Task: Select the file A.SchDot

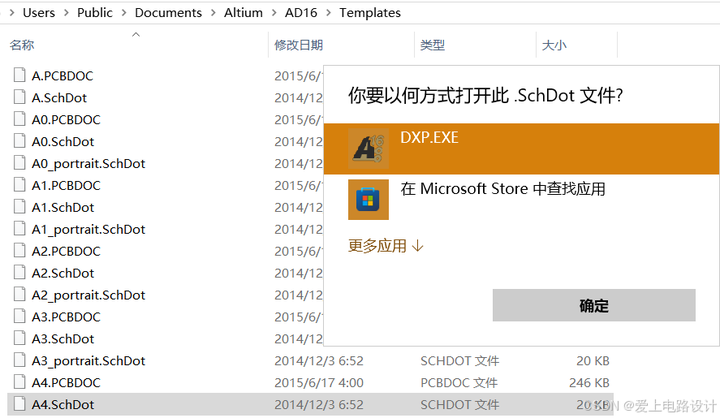Action: 59,98
